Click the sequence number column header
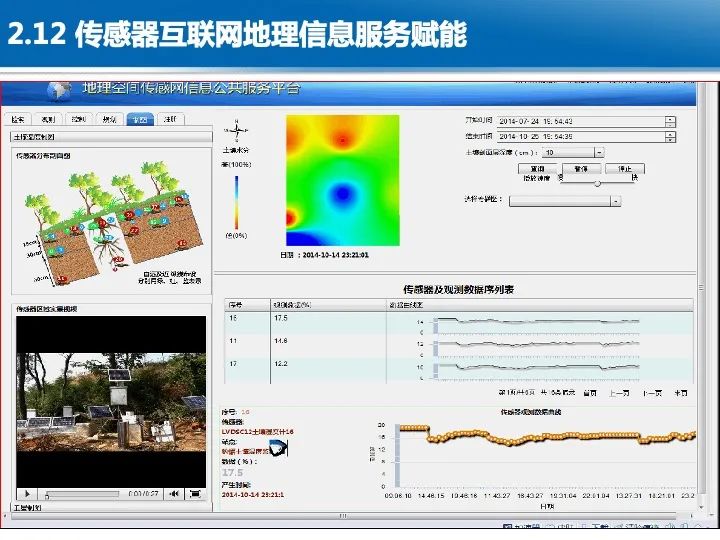The image size is (720, 540). [x=248, y=305]
